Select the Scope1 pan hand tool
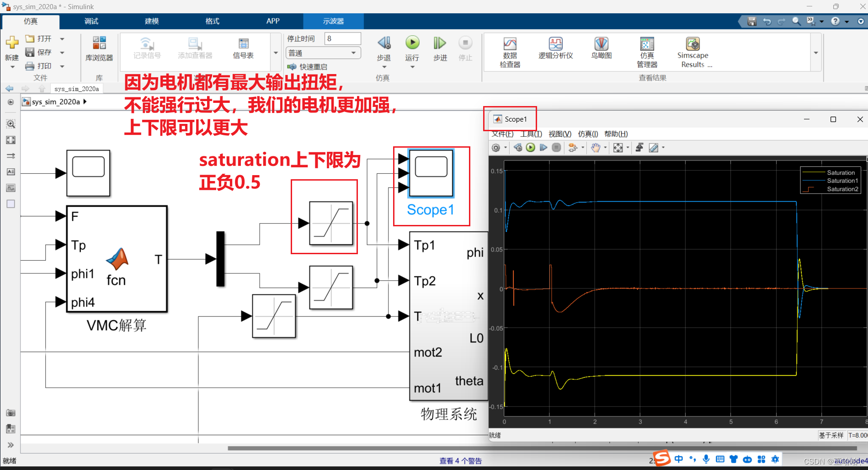868x470 pixels. (595, 147)
